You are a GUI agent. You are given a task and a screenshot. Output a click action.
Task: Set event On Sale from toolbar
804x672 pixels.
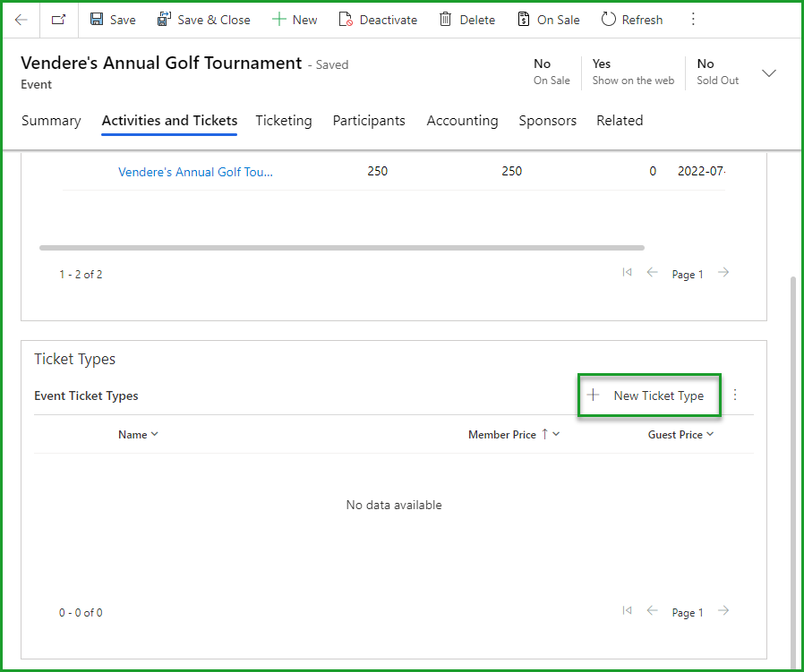pos(548,20)
